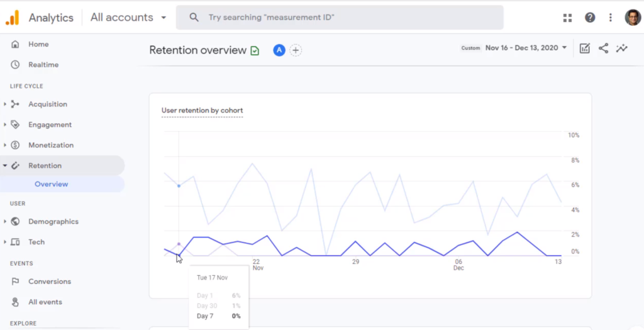
Task: Open the Insights sparkline icon
Action: point(622,48)
